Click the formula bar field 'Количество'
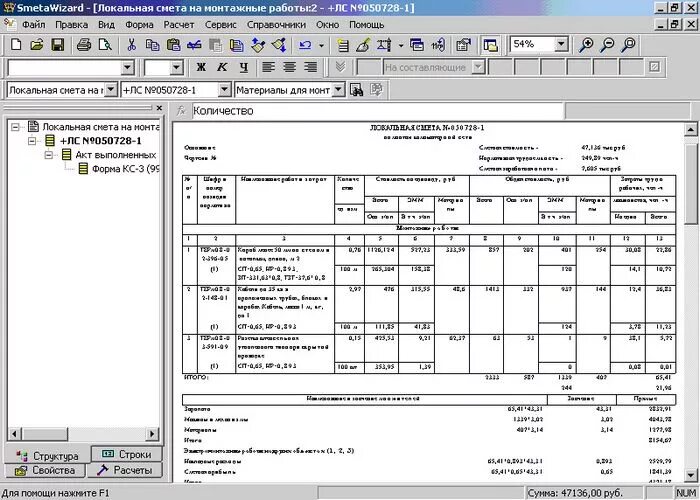Image resolution: width=700 pixels, height=500 pixels. tap(378, 111)
